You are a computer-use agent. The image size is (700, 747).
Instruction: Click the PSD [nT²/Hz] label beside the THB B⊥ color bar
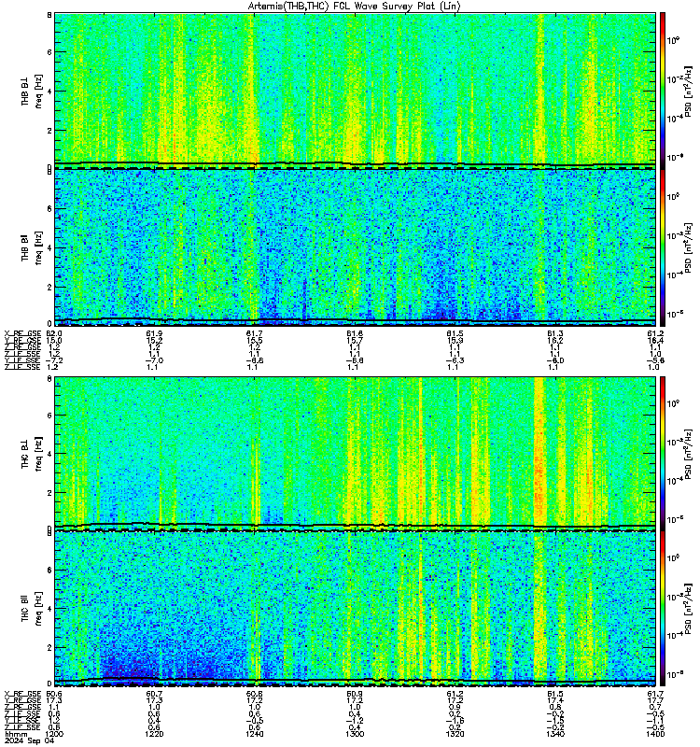coord(689,91)
